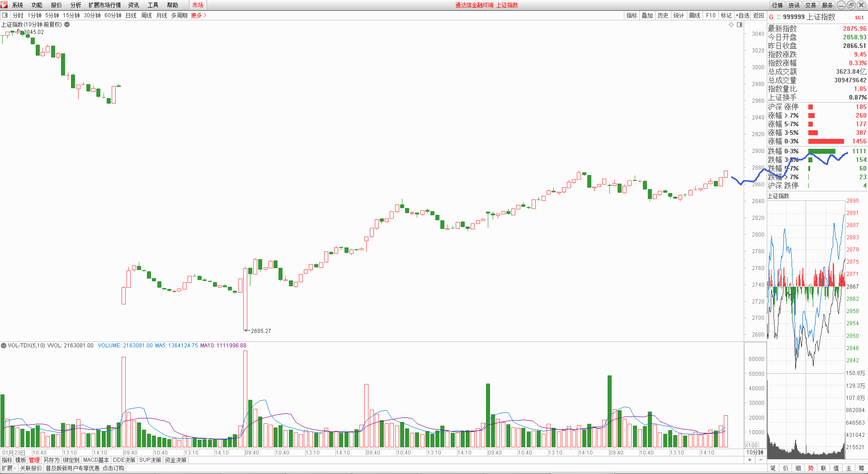Toggle the left sidebar panel icon
Viewport: 868px width, 474px height.
point(5,15)
